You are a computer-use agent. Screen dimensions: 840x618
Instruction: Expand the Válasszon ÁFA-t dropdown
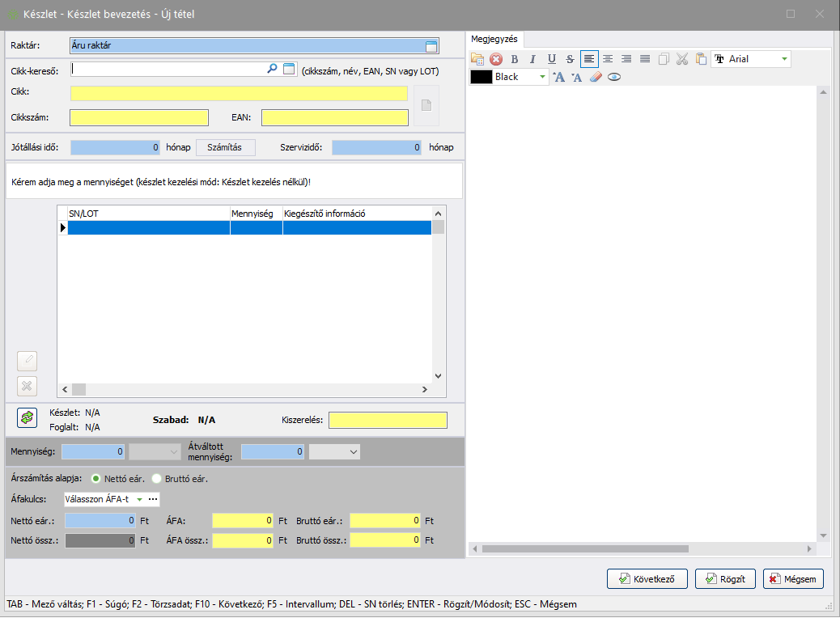[x=138, y=500]
